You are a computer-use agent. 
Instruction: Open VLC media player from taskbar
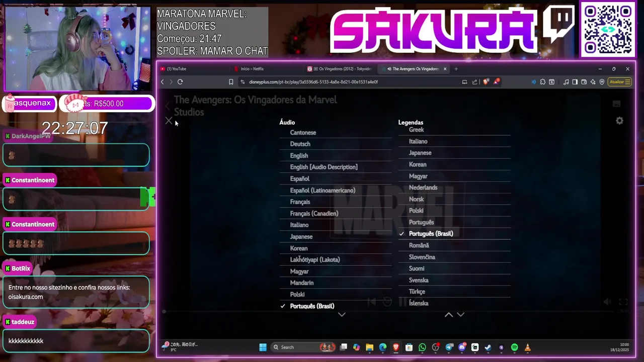click(527, 347)
